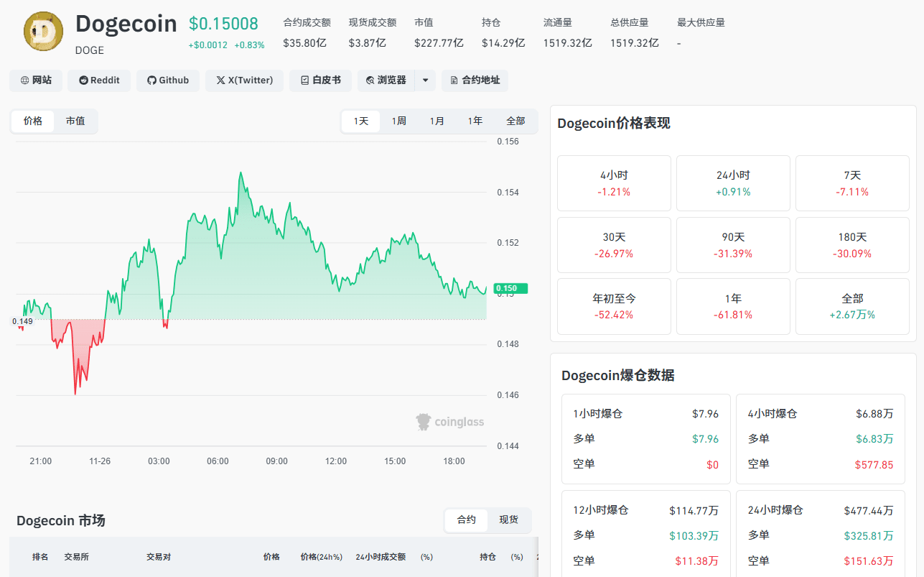This screenshot has height=577, width=924.
Task: Click the 12小时爆仓 value $114.77万
Action: (694, 510)
